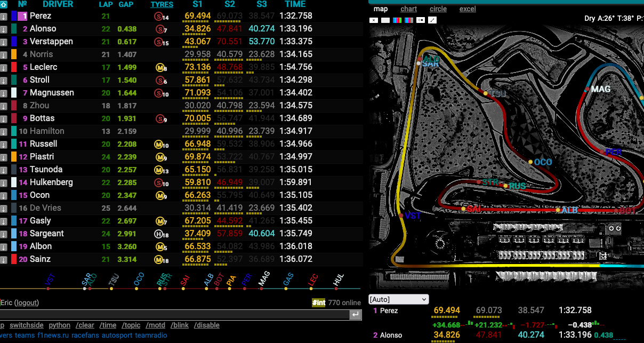Screen dimensions: 644x343
Task: Switch to the chart tab
Action: [x=408, y=9]
